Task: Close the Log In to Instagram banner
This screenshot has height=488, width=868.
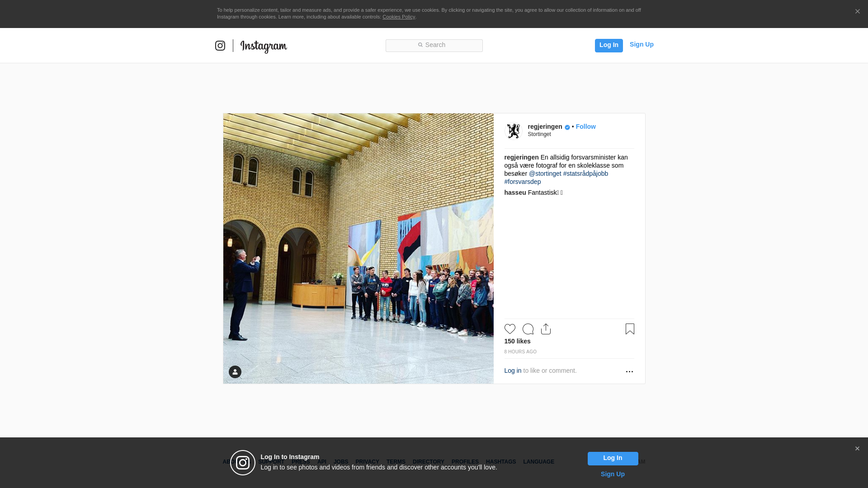Action: [857, 449]
